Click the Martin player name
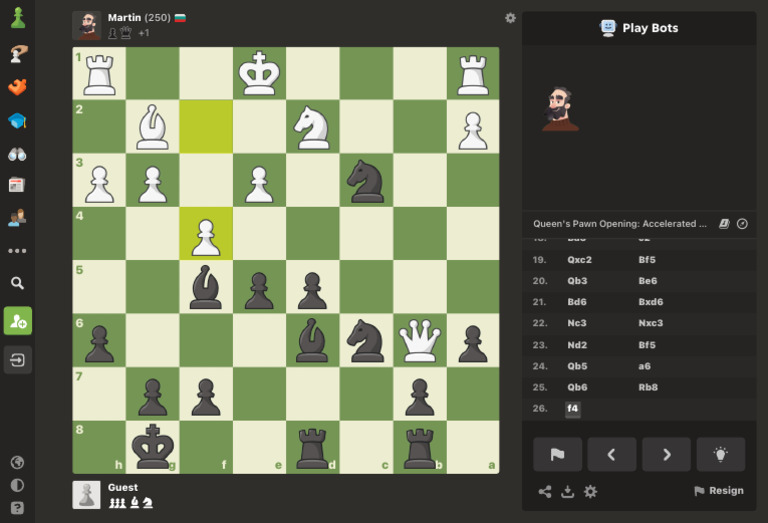 pos(124,18)
